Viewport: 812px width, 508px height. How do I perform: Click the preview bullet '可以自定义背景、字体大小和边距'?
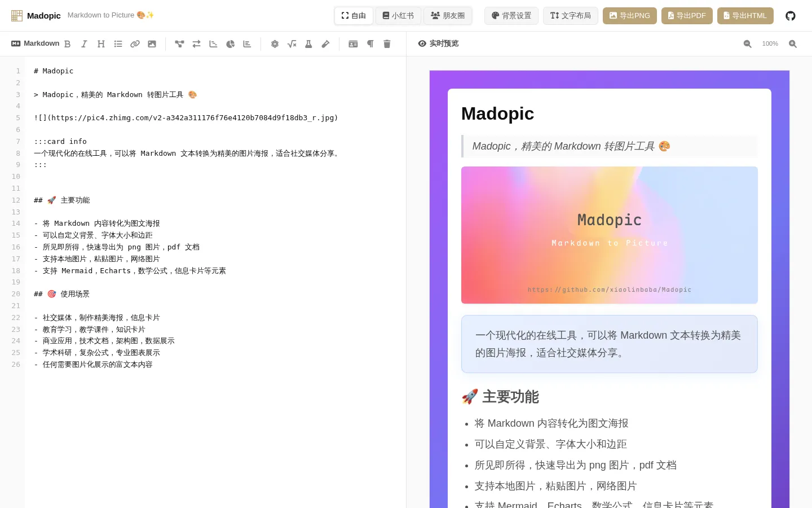pyautogui.click(x=551, y=444)
